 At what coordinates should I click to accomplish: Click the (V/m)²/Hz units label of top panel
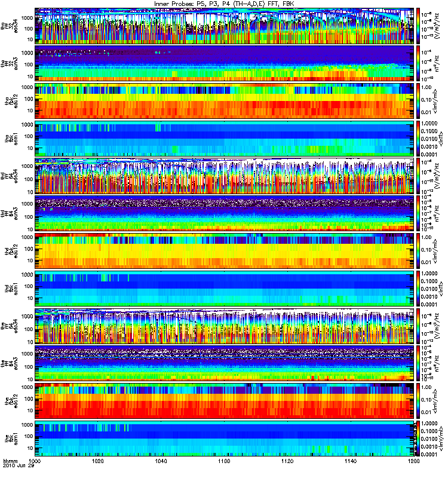[437, 26]
